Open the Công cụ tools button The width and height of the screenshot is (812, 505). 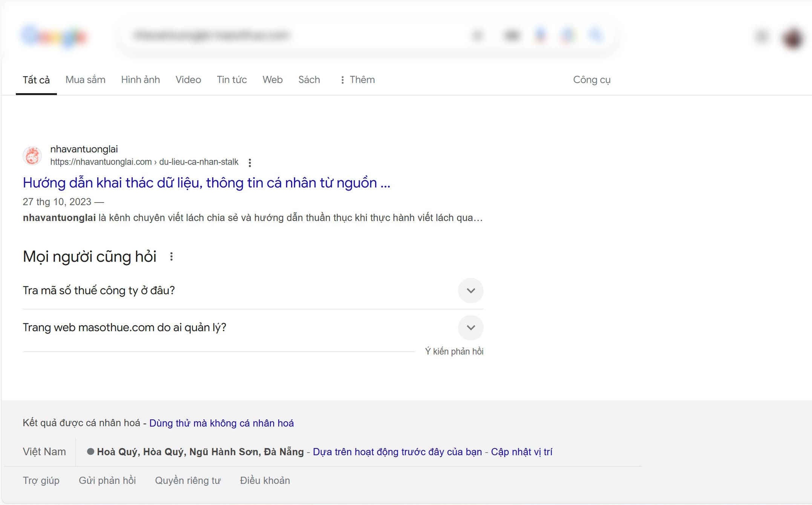pyautogui.click(x=591, y=80)
